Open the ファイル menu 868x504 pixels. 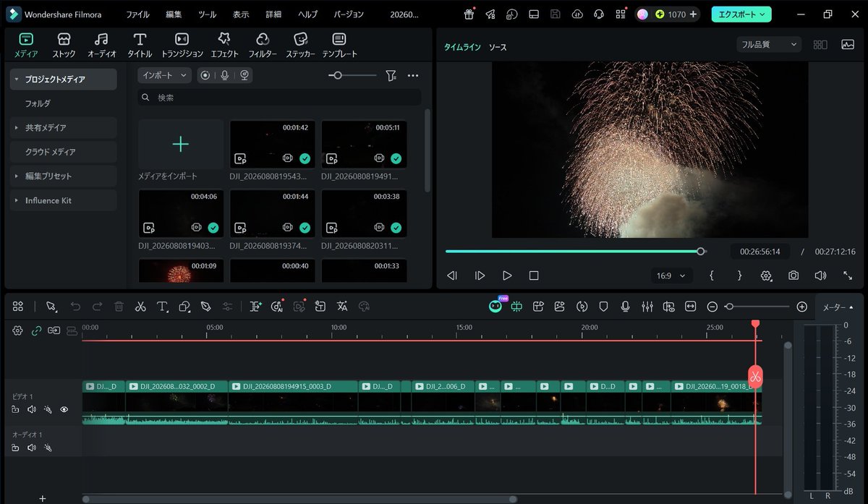click(137, 14)
